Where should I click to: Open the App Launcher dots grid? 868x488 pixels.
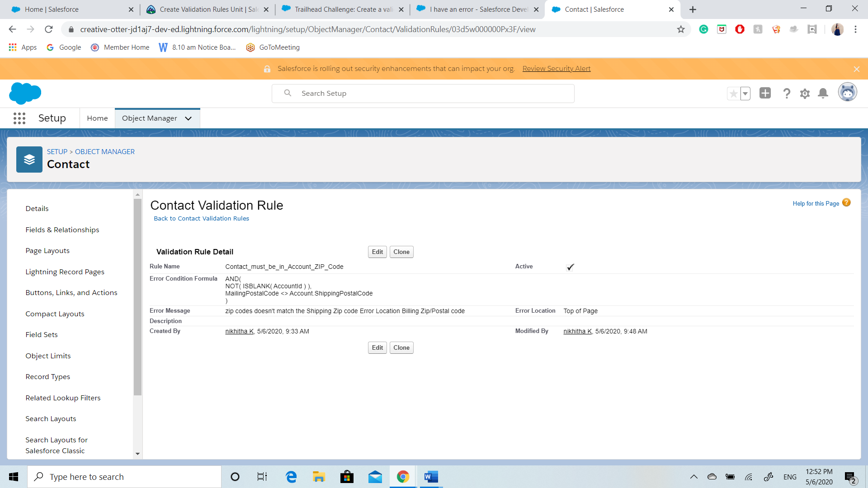(19, 118)
